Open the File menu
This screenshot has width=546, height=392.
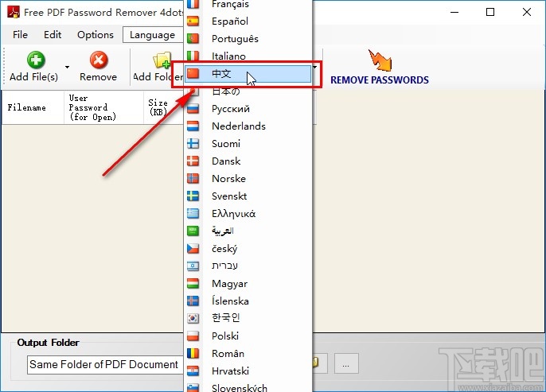(x=20, y=35)
